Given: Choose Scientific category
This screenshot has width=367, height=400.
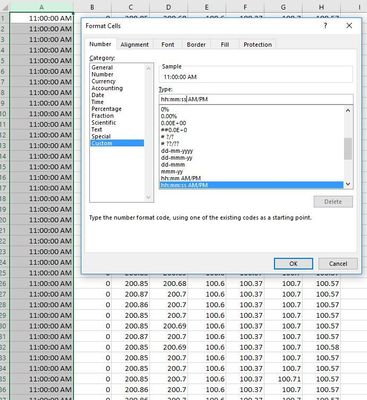Looking at the screenshot, I should [x=117, y=123].
